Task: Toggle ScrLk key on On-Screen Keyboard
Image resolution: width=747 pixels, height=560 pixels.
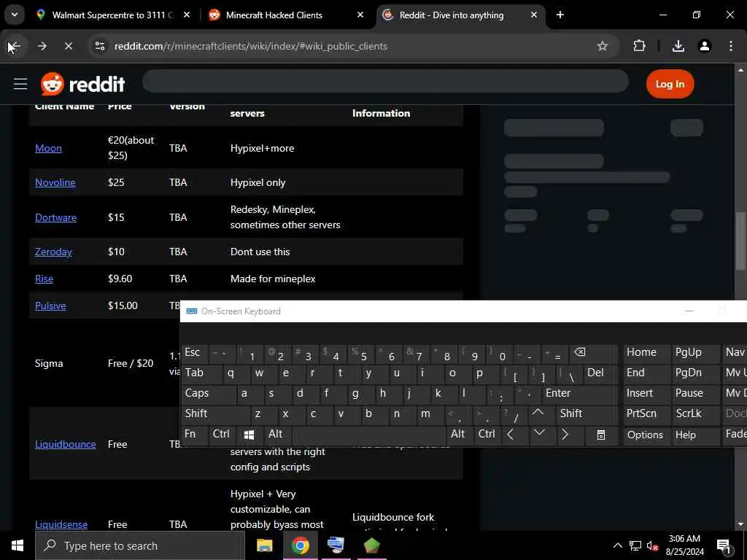Action: pyautogui.click(x=694, y=414)
